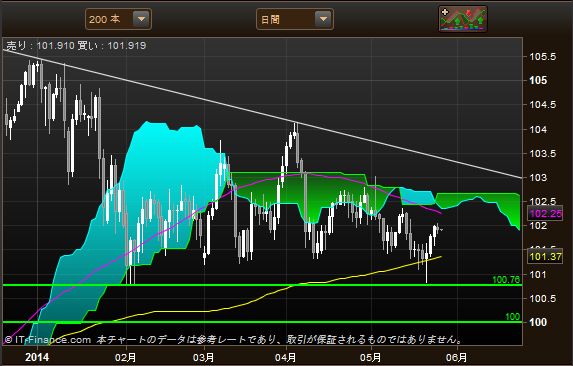The width and height of the screenshot is (573, 366).
Task: Open the technical indicators settings icon
Action: (463, 19)
